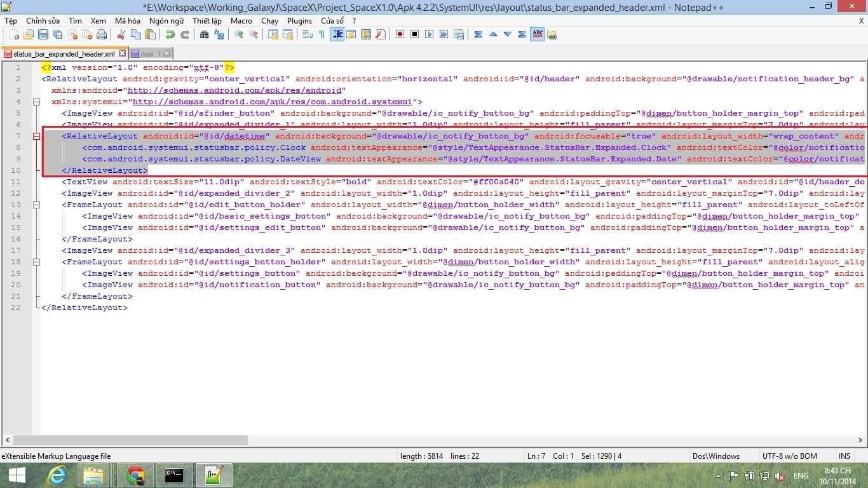
Task: Click the Redo toolbar arrow
Action: 185,34
